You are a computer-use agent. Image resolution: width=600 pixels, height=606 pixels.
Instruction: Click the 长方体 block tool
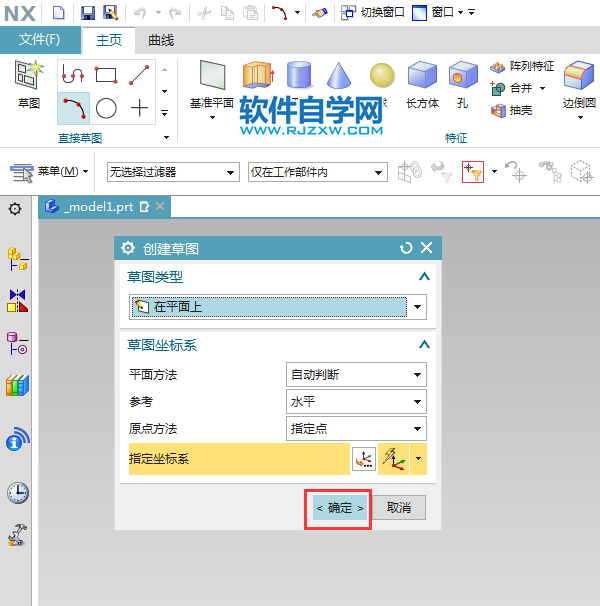[423, 84]
